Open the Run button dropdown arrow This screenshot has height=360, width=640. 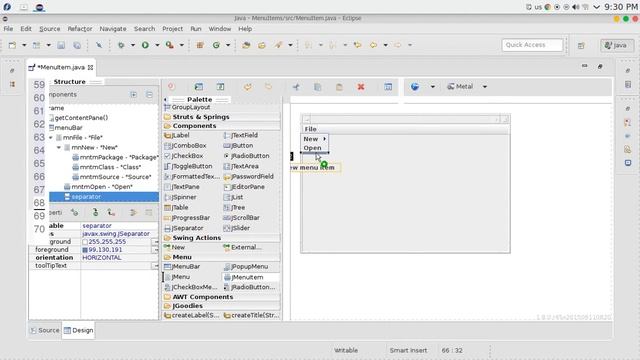pos(157,45)
